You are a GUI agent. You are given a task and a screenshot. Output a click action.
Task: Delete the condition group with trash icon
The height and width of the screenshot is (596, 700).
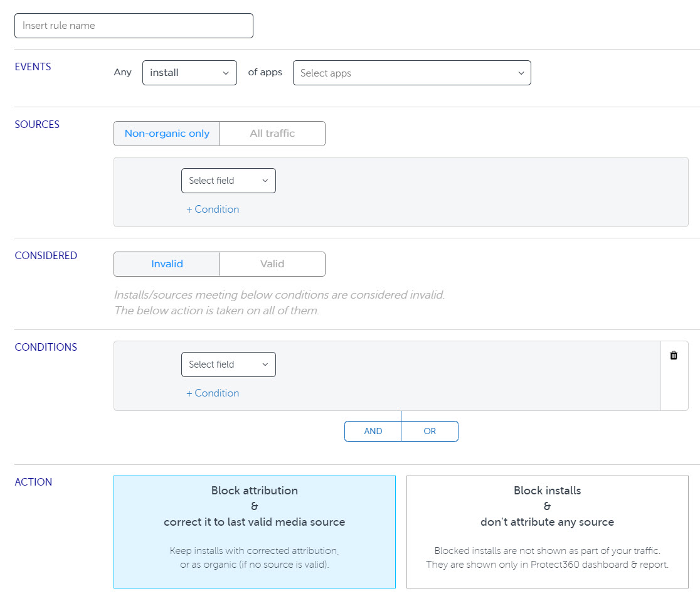pos(674,356)
